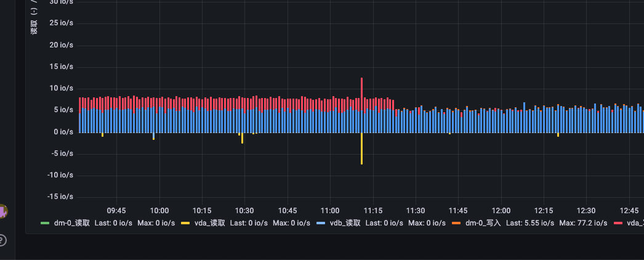Toggle the dm-0_写入 legend series
This screenshot has height=260, width=644.
483,223
